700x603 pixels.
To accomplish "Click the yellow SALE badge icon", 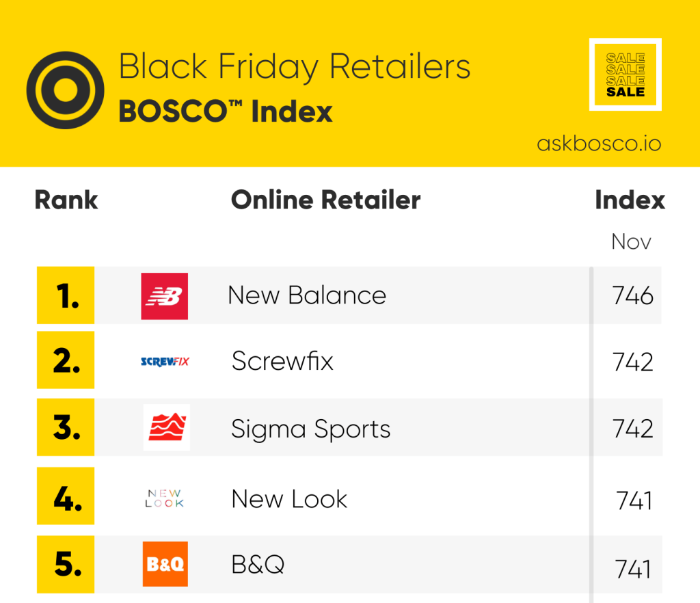I will [x=625, y=75].
